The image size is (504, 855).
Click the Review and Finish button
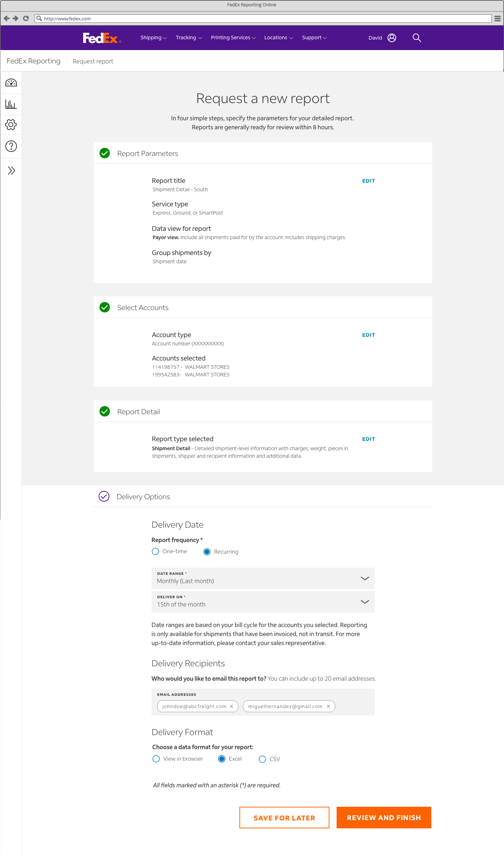[384, 818]
